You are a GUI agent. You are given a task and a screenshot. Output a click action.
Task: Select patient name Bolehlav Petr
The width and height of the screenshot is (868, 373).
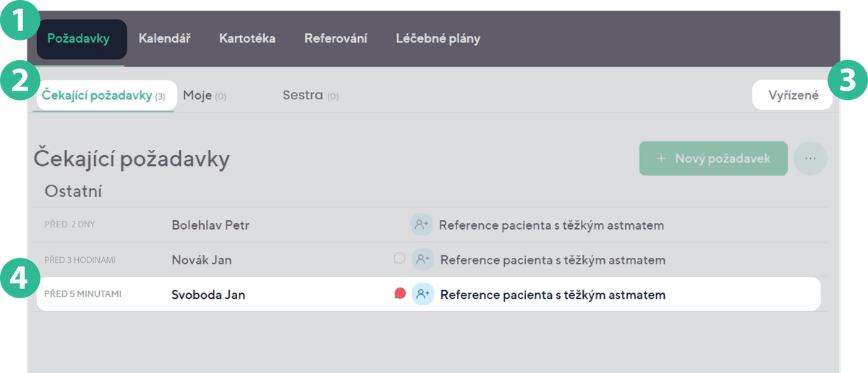(210, 225)
